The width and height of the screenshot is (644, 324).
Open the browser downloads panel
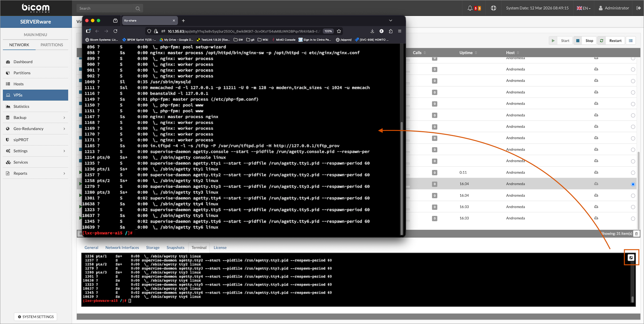point(372,31)
